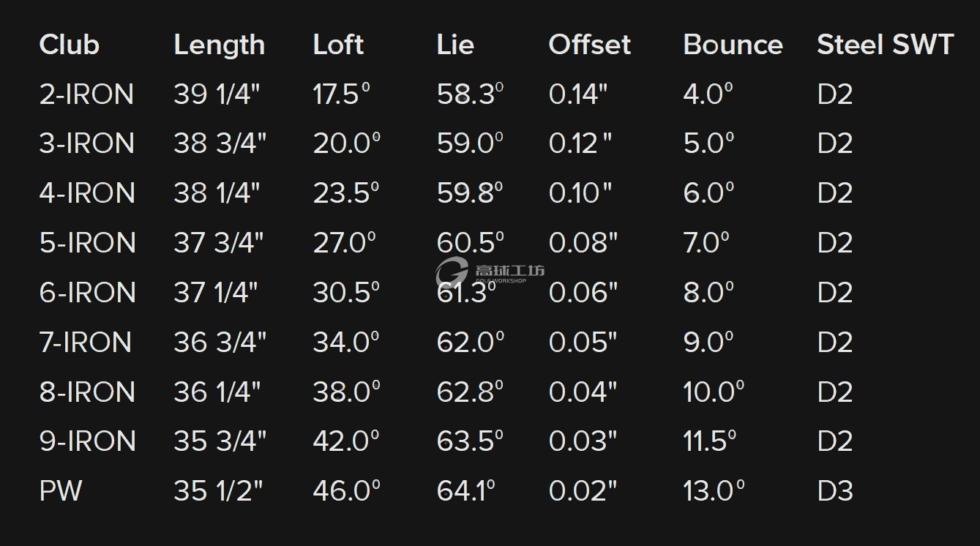Click the 3-IRON row label
This screenshot has height=546, width=980.
pos(86,143)
